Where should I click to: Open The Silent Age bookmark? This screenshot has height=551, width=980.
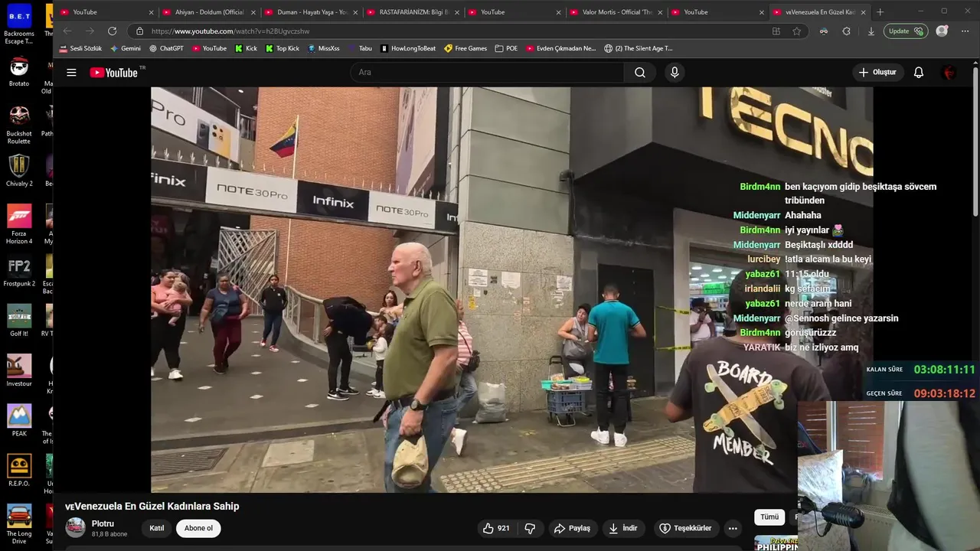(639, 48)
